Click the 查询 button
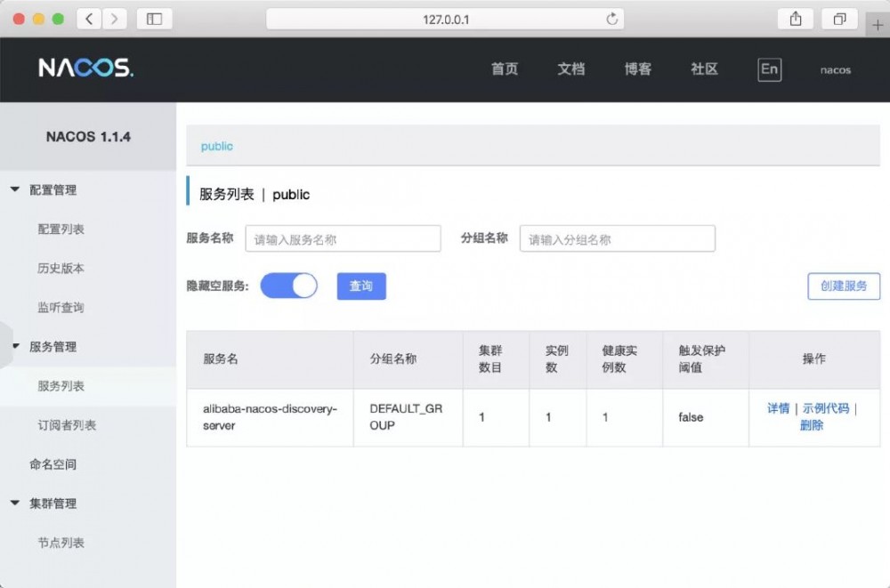 click(361, 286)
